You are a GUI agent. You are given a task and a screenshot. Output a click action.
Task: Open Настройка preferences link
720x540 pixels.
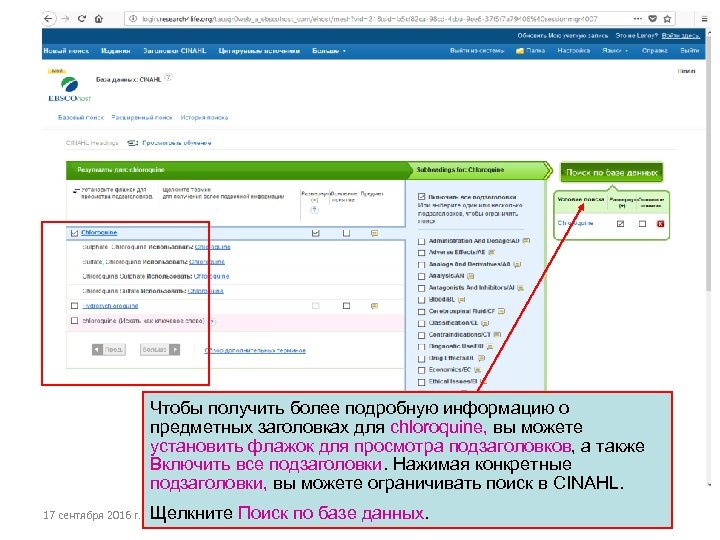click(574, 51)
